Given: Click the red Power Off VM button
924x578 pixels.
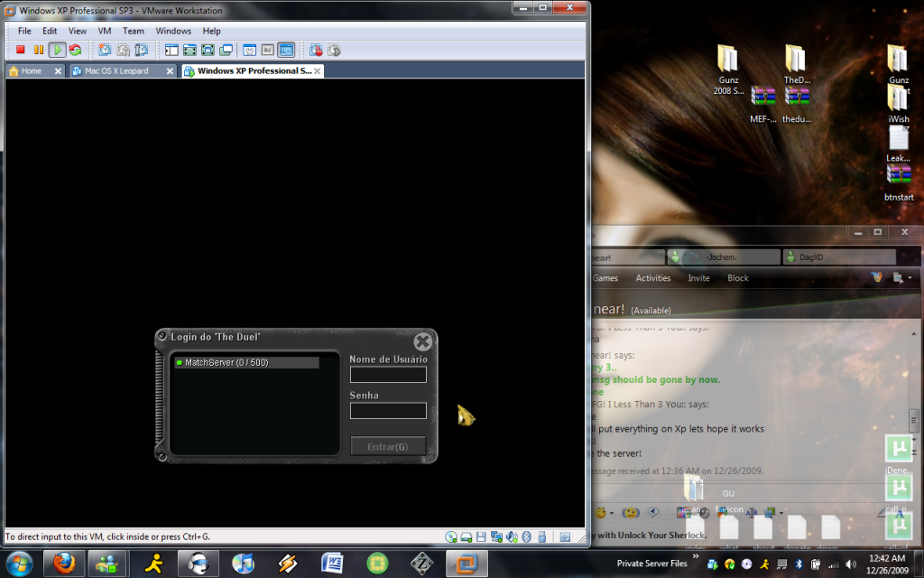Looking at the screenshot, I should 20,50.
